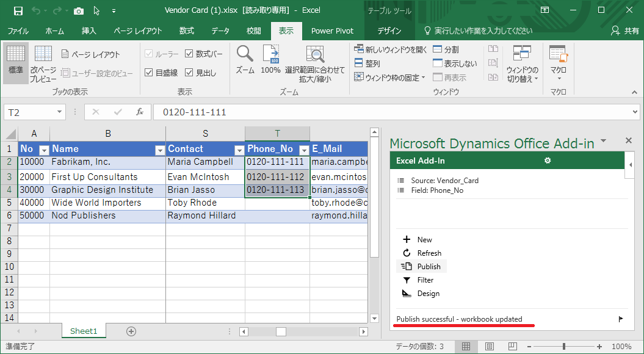Open a new window with 新しいウィンドウを開く
Screen dimensions: 644x354
click(x=391, y=49)
